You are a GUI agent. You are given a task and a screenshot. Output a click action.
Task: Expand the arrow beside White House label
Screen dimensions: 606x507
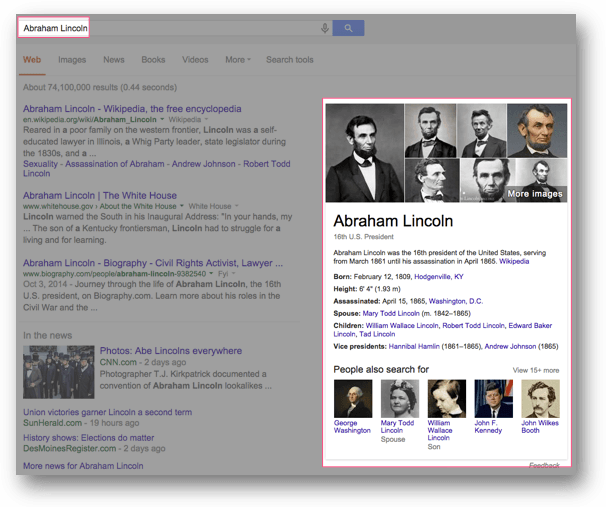[237, 206]
